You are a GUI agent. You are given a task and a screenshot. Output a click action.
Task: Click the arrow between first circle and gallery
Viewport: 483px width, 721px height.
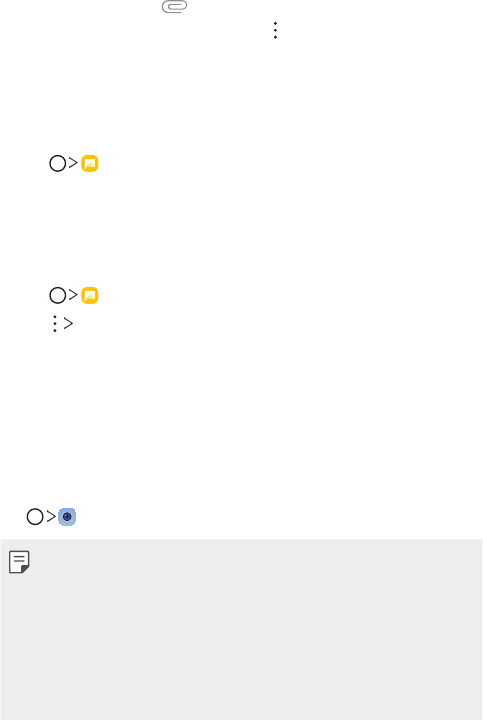tap(73, 163)
